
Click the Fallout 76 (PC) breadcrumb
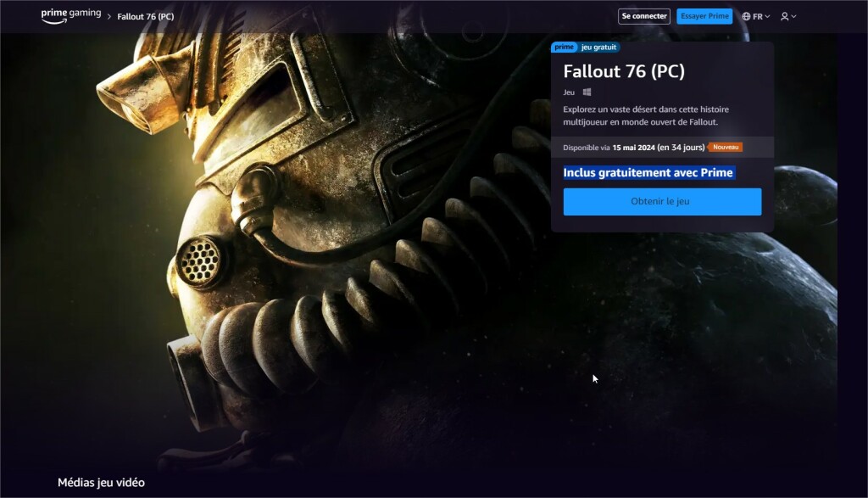pos(146,17)
